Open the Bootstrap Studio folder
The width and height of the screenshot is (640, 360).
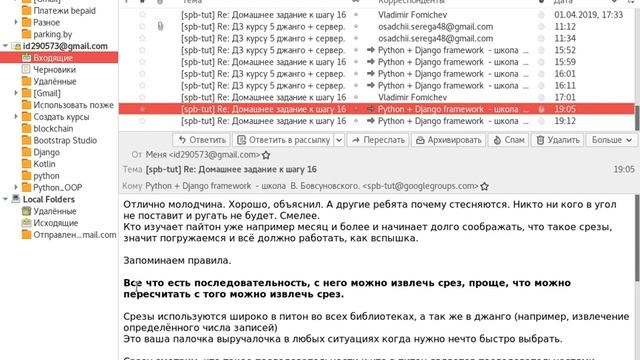[65, 141]
